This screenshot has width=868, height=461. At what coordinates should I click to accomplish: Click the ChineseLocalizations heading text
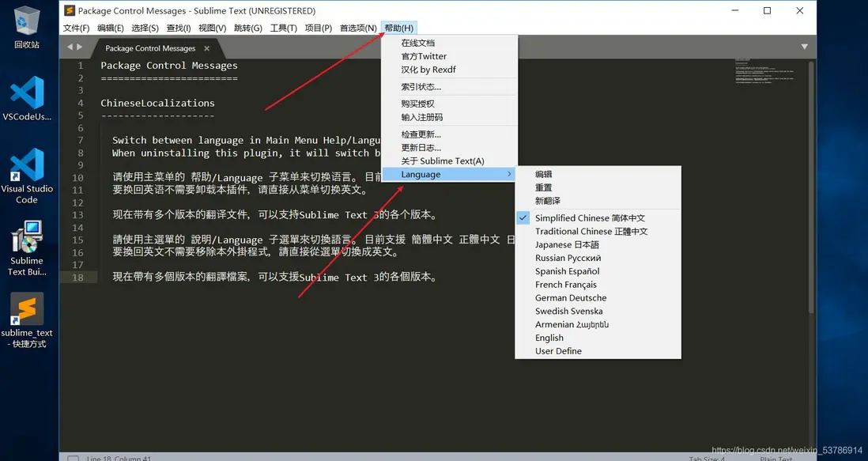pyautogui.click(x=157, y=103)
